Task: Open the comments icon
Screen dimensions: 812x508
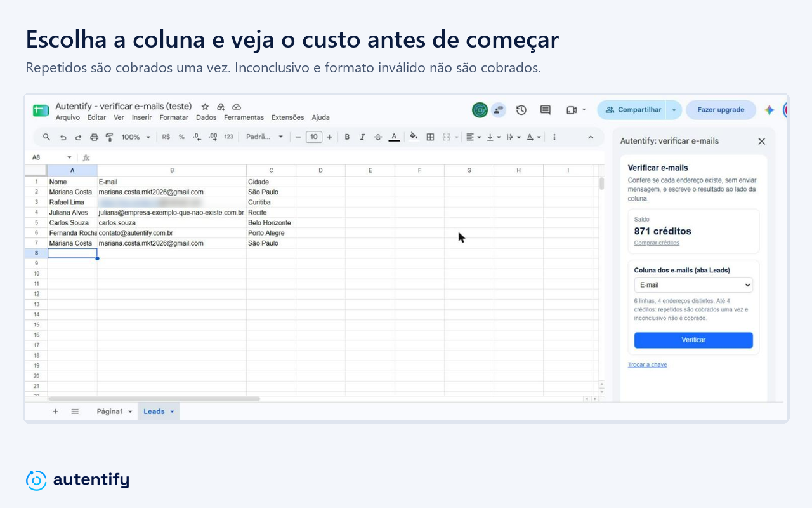Action: tap(546, 110)
